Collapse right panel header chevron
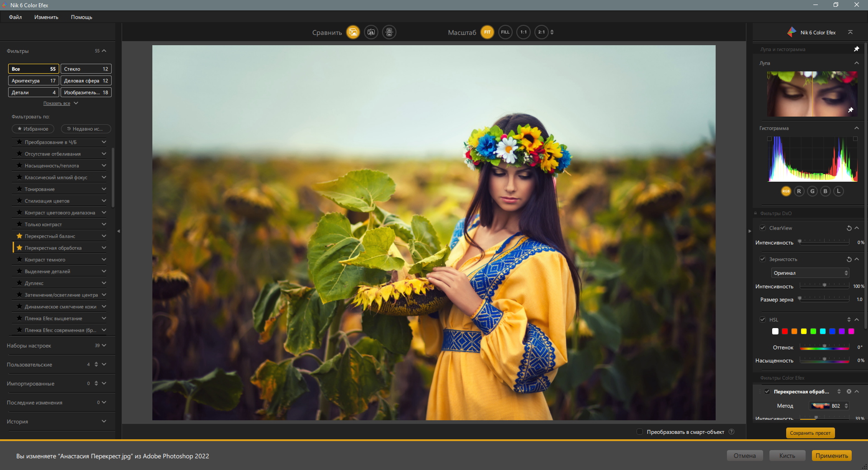Viewport: 868px width, 470px height. (x=850, y=32)
